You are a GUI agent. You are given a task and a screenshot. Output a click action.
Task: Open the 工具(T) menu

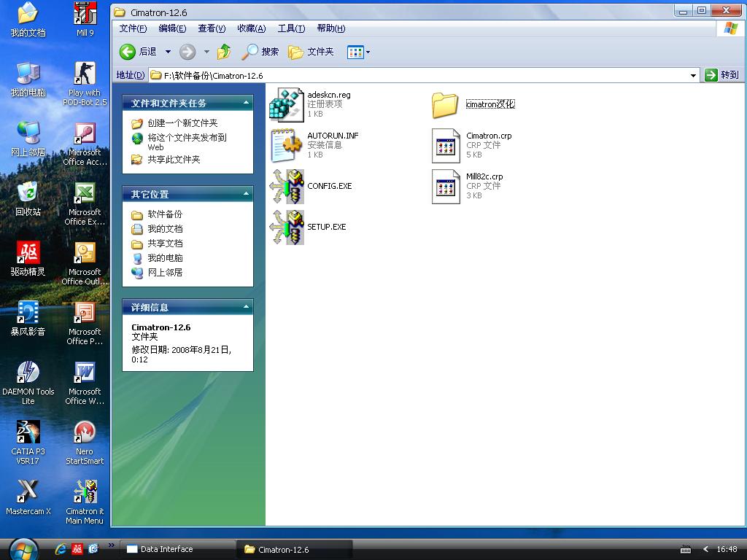click(x=291, y=28)
